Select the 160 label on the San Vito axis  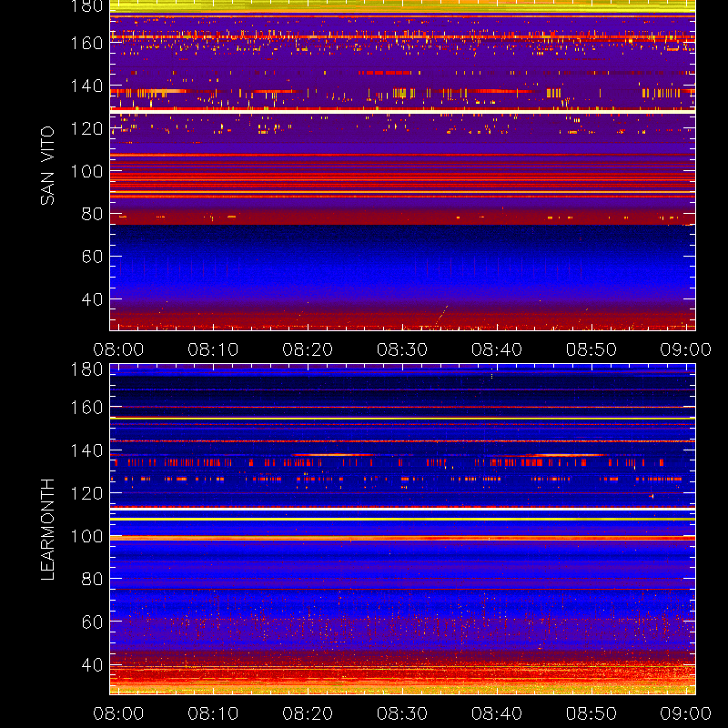tap(86, 43)
